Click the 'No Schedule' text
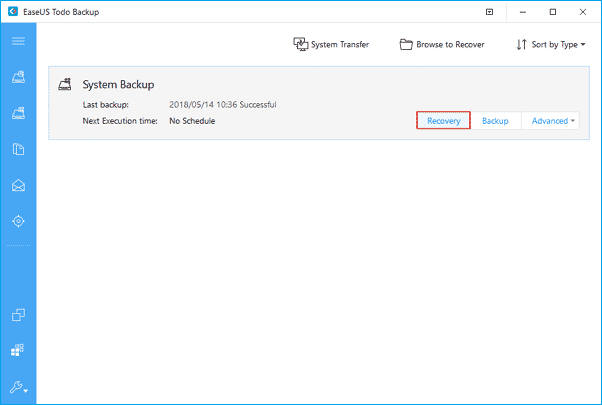Screen dimensions: 602x405 (x=192, y=121)
